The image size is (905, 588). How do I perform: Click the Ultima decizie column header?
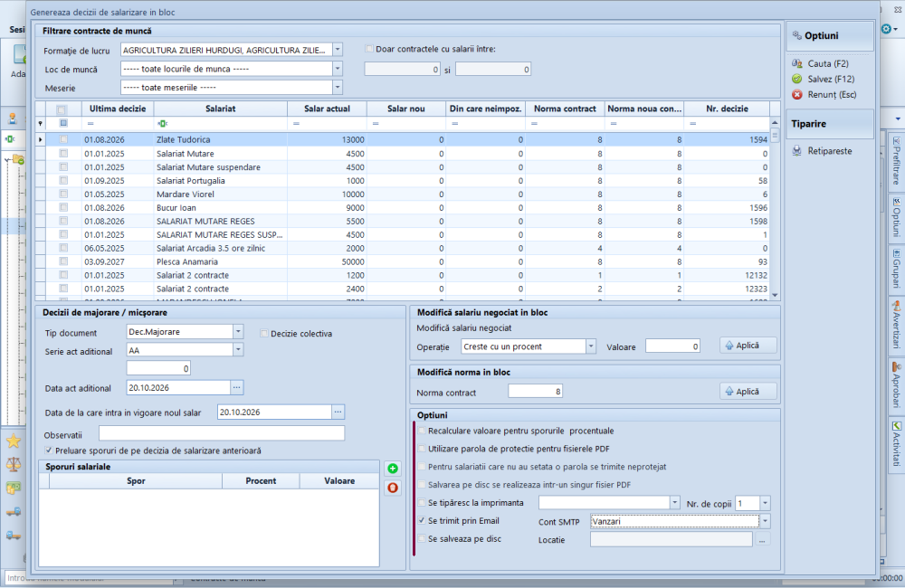pyautogui.click(x=118, y=109)
